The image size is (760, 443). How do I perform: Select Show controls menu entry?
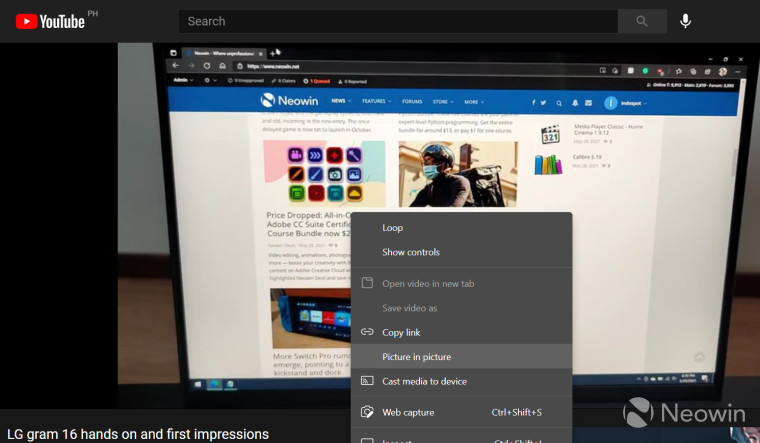(461, 252)
